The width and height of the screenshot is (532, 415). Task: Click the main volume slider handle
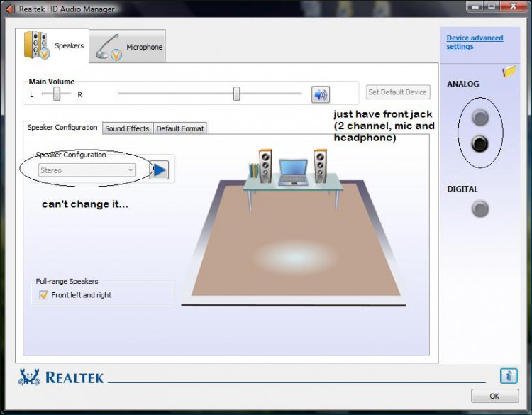point(236,94)
